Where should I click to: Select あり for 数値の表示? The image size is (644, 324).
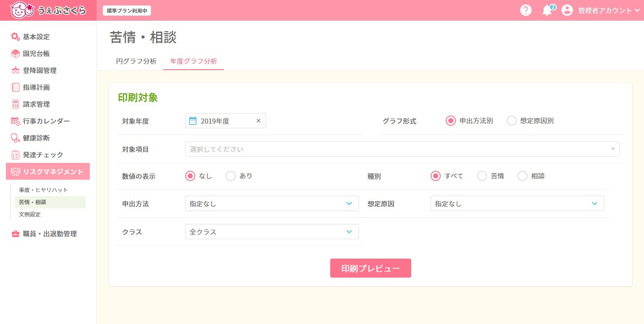[x=231, y=176]
